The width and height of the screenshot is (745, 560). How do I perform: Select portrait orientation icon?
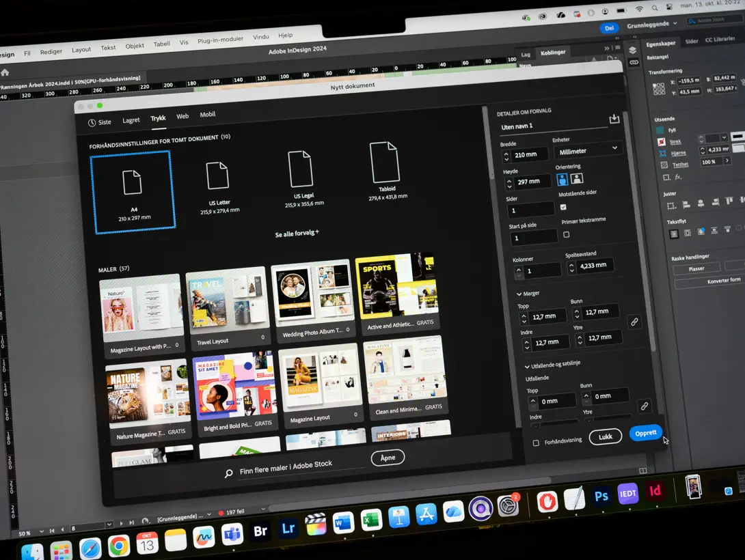point(562,179)
